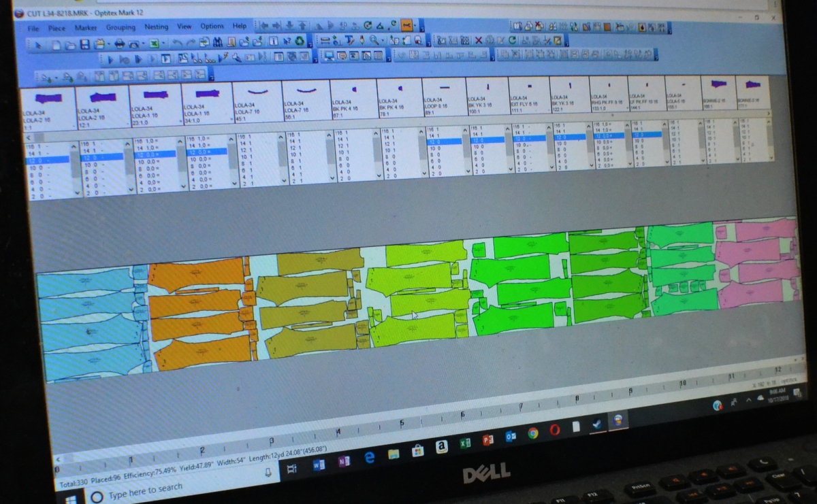Click the orange highlighted toolbar button
This screenshot has height=504, width=817.
point(407,25)
